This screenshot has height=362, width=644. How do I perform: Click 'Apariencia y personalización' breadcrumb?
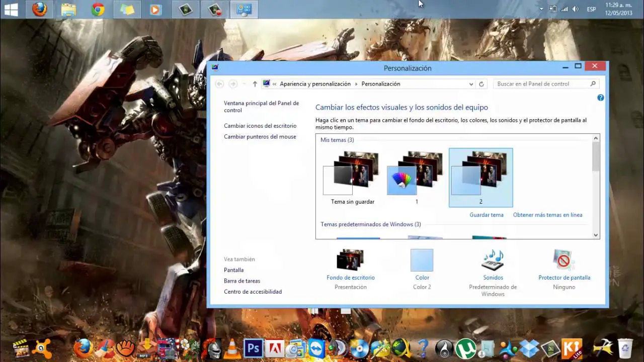pyautogui.click(x=315, y=84)
